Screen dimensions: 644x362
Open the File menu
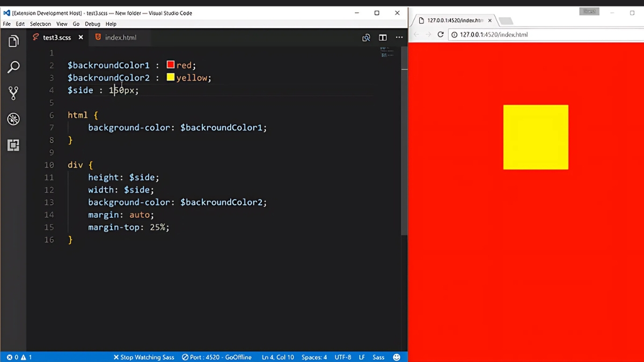[x=6, y=24]
